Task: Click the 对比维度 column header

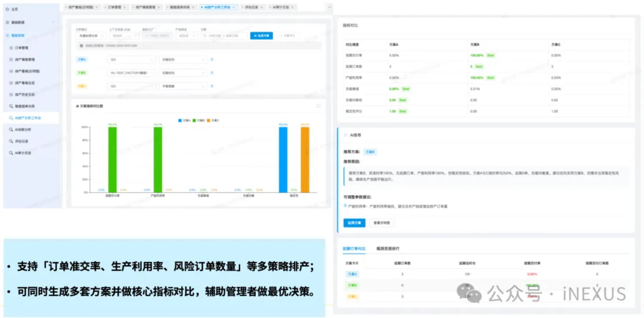Action: 352,44
